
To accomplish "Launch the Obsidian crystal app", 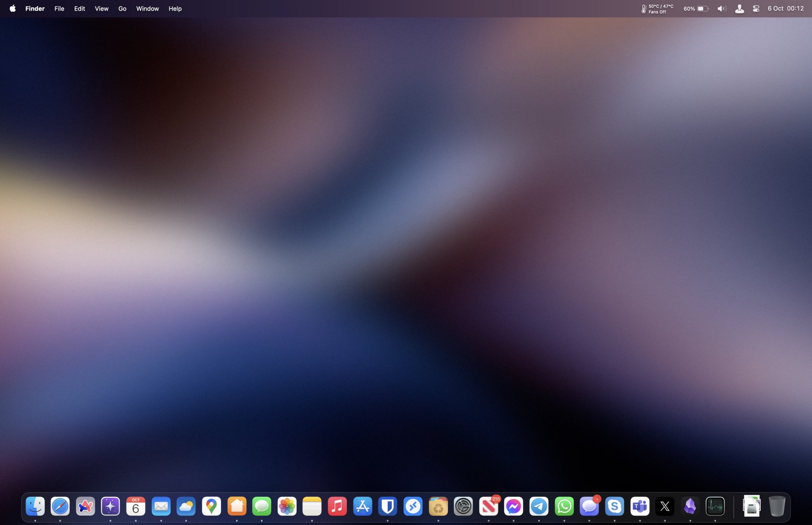I will (690, 506).
